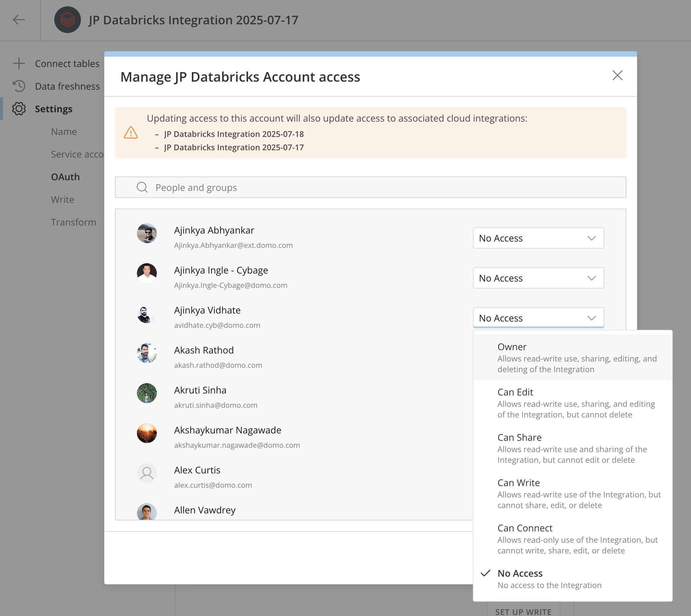
Task: Click the Databricks logo icon
Action: pos(68,20)
